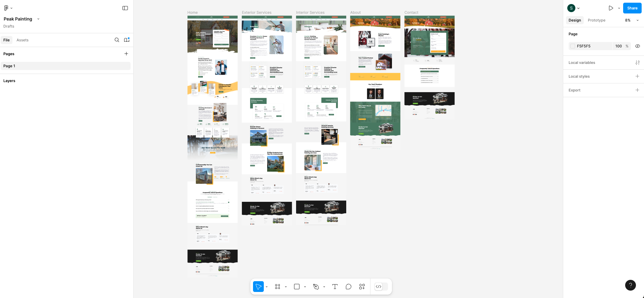This screenshot has width=644, height=298.
Task: Add a local style with plus icon
Action: click(637, 76)
